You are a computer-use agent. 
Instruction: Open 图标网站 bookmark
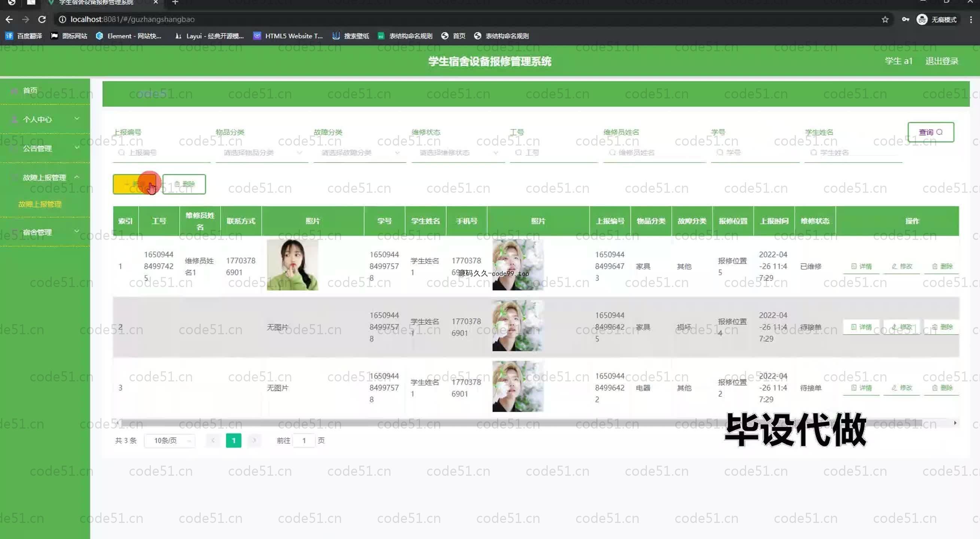(69, 36)
